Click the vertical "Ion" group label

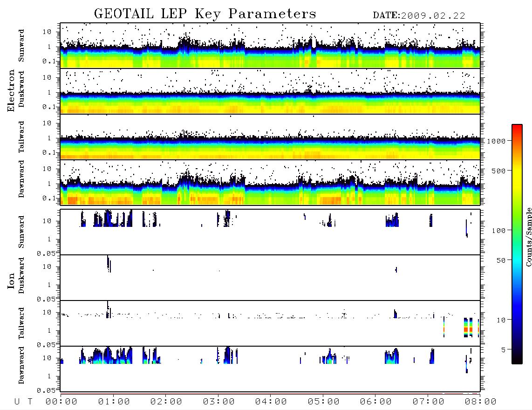pyautogui.click(x=11, y=280)
